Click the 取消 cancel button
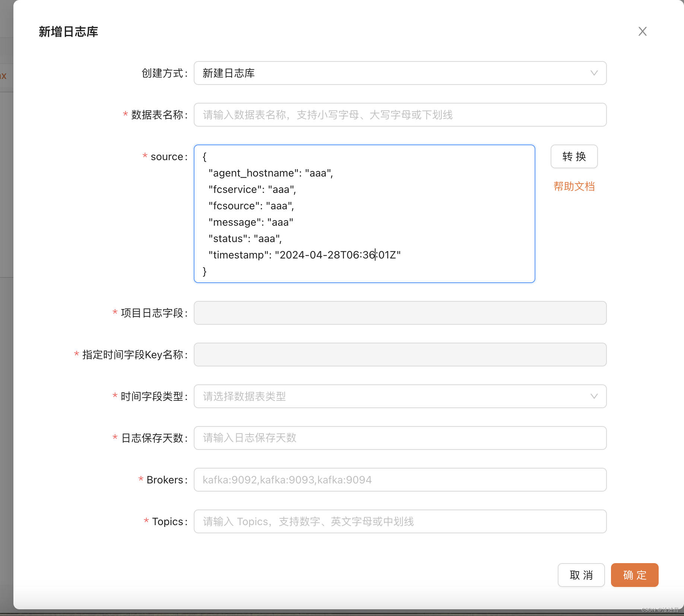Screen dimensions: 684x616 [580, 575]
